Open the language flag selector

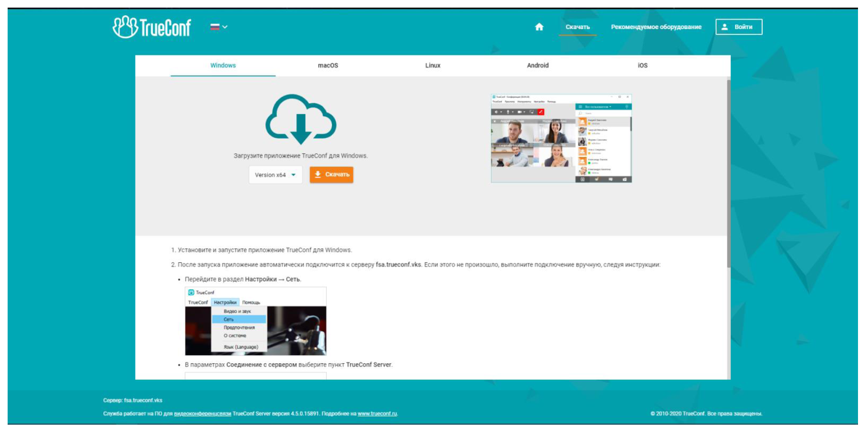coord(219,27)
